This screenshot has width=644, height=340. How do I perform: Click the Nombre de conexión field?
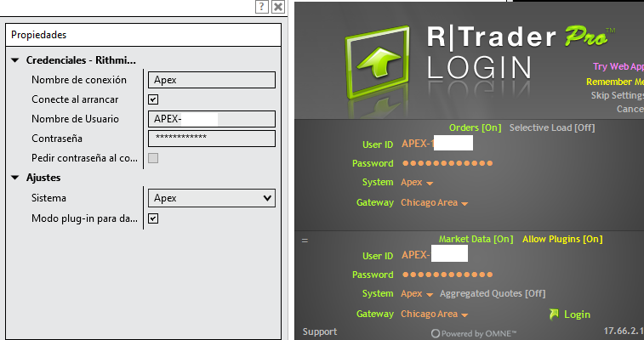point(212,80)
